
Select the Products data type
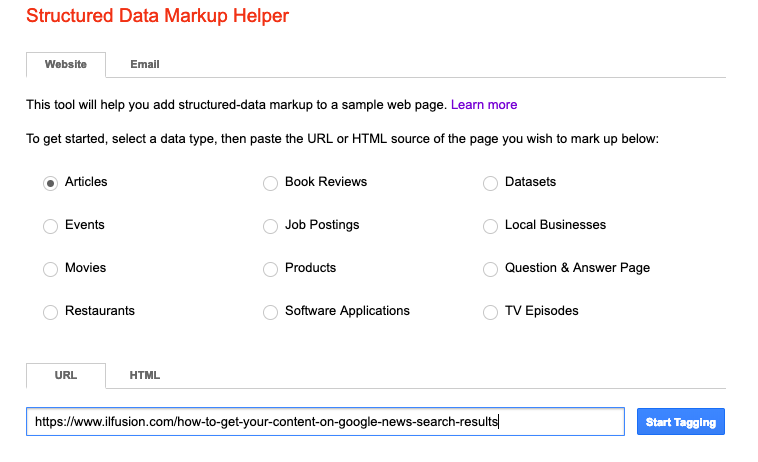(x=270, y=269)
